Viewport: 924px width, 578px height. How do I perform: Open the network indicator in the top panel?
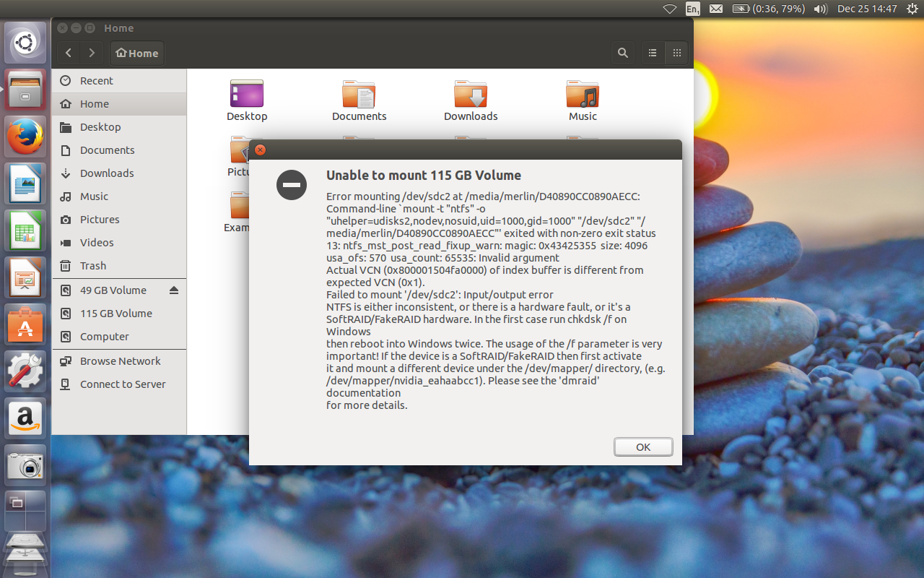[x=669, y=9]
